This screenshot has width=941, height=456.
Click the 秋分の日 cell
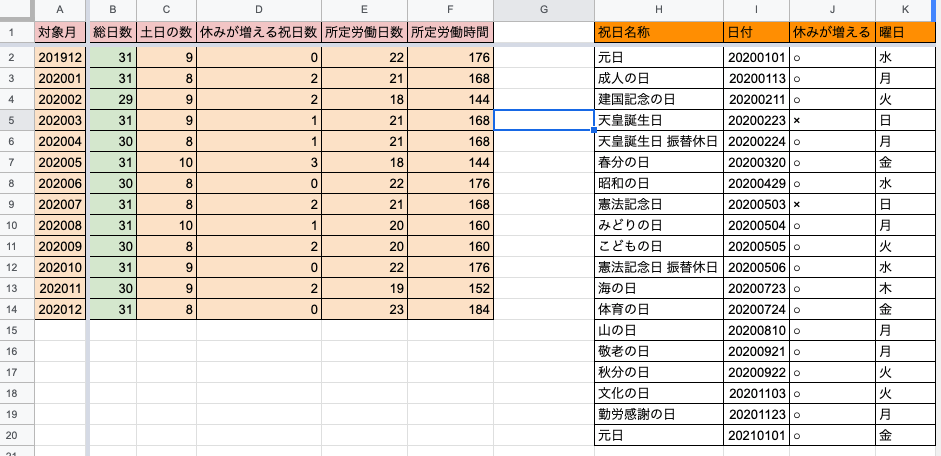click(x=659, y=373)
